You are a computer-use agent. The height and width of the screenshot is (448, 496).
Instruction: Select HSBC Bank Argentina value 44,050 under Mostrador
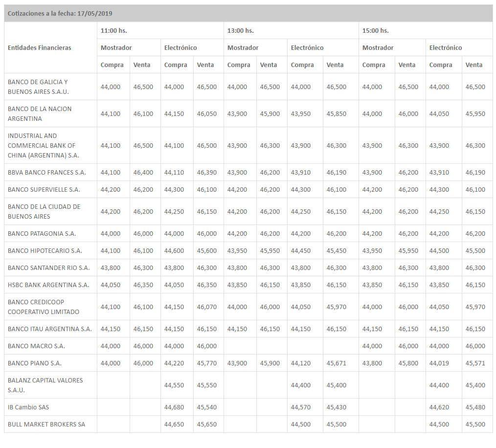point(111,285)
